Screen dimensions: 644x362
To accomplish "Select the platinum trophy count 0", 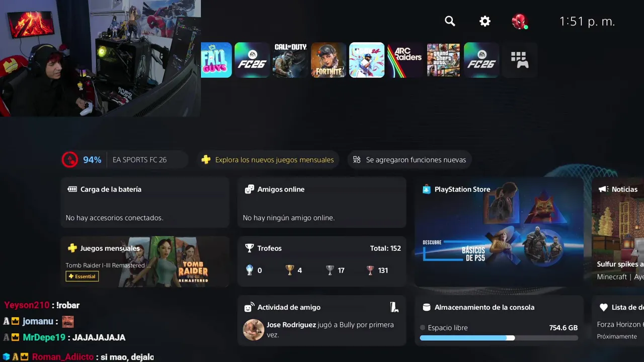I will (x=254, y=270).
